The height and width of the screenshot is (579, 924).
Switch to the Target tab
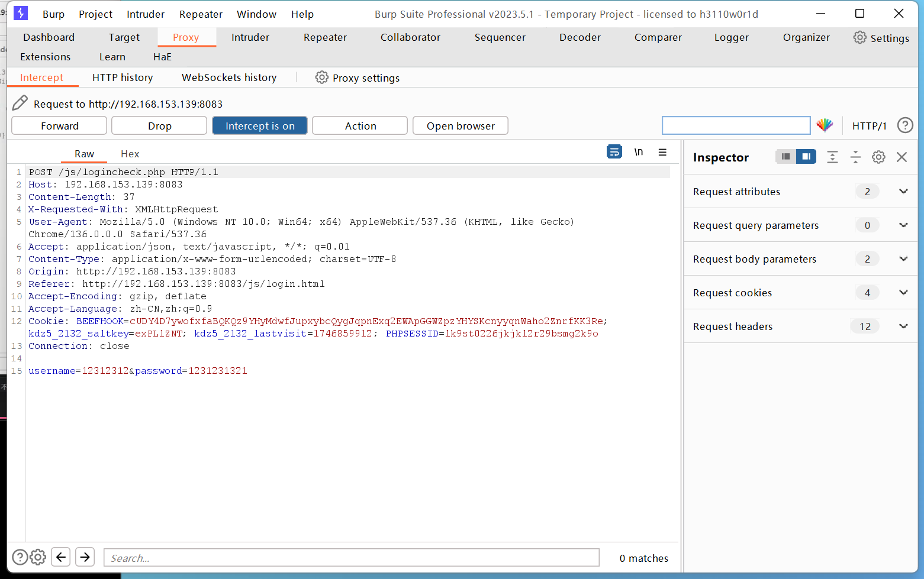tap(124, 37)
